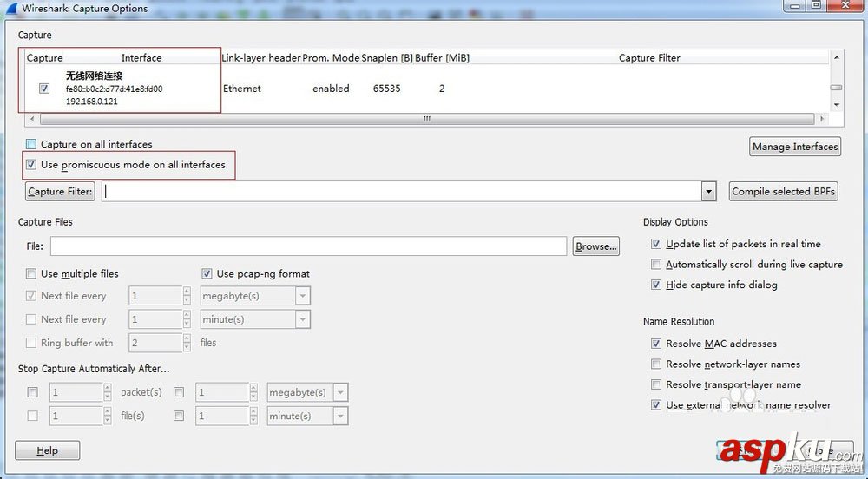
Task: Check stop after megabyte(s) checkbox
Action: [x=179, y=392]
